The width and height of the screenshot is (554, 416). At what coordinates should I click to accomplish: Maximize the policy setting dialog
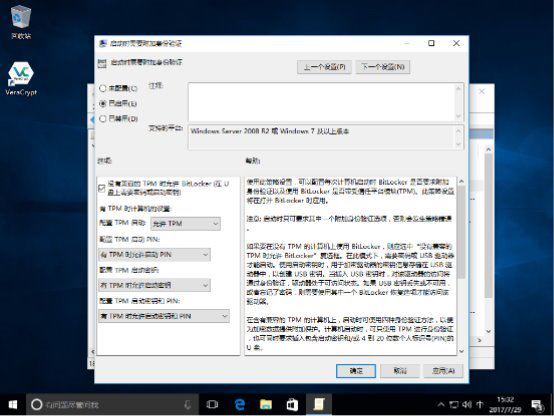[431, 43]
